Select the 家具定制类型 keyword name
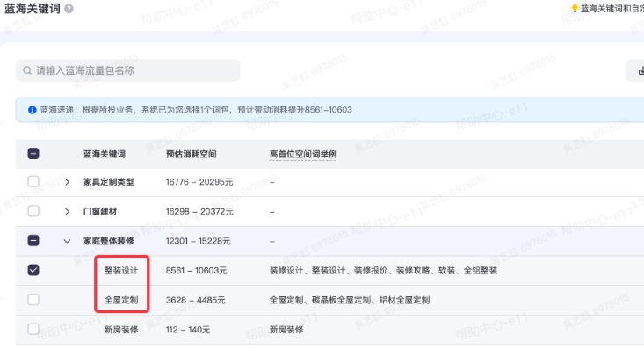This screenshot has width=644, height=350. click(108, 182)
